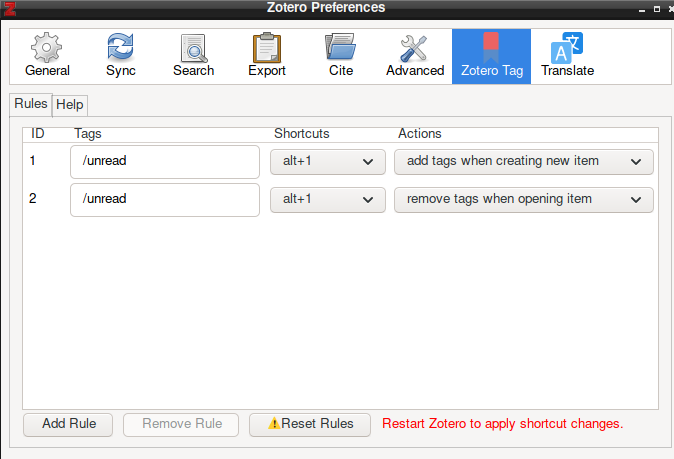This screenshot has width=674, height=459.
Task: Maximize the Zotero Preferences window
Action: 657,9
